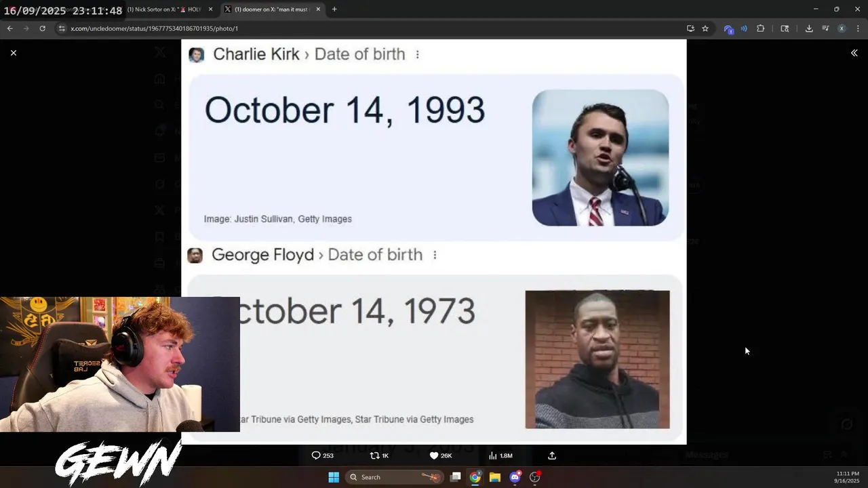This screenshot has height=488, width=868.
Task: Open the Chrome profile avatar
Action: point(842,28)
